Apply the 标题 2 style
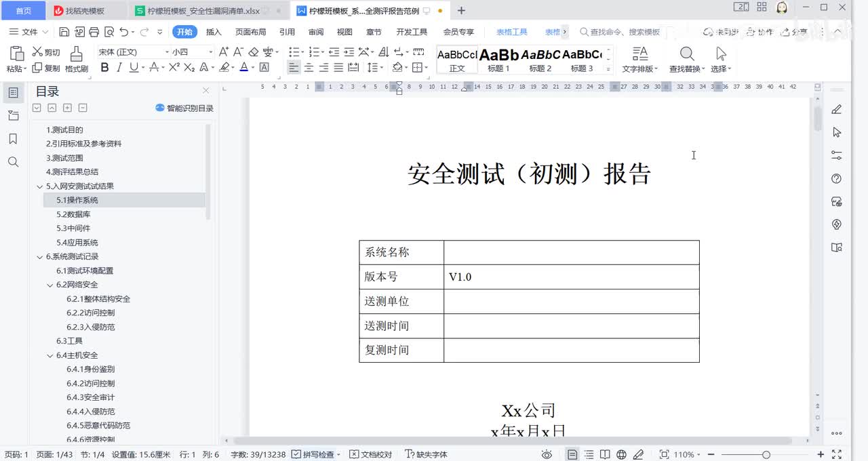The height and width of the screenshot is (461, 868). (540, 60)
